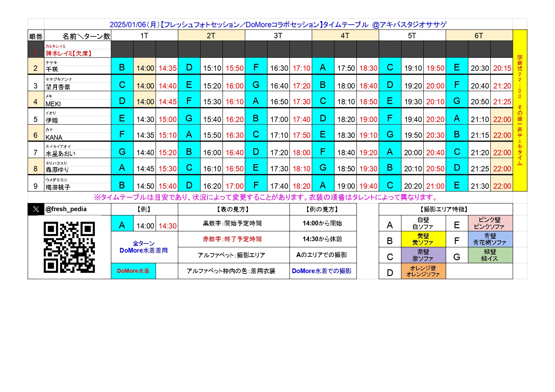Viewport: 555px width, 392px height.
Task: Click the X (Twitter) logo icon
Action: click(x=36, y=209)
